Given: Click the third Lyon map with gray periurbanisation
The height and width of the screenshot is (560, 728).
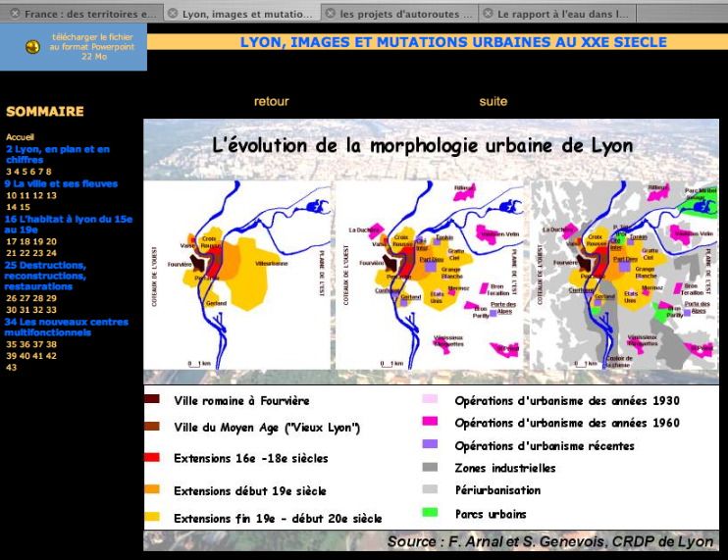Looking at the screenshot, I should (624, 276).
